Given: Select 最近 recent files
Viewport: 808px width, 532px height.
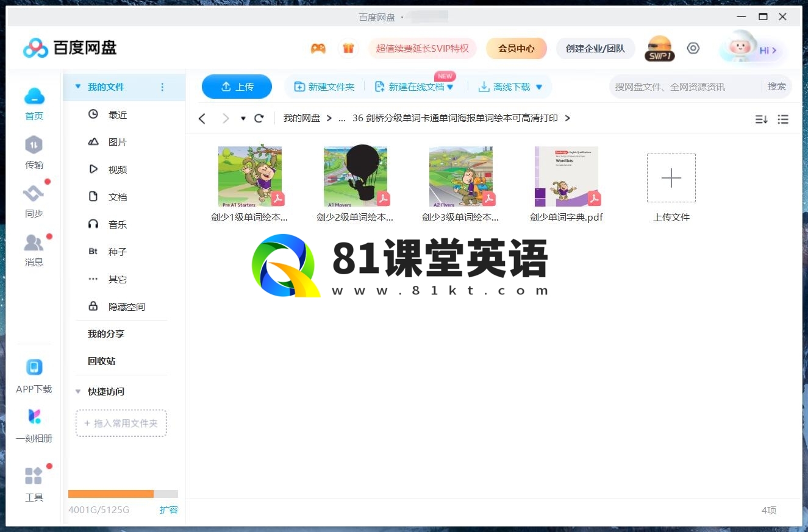Looking at the screenshot, I should 118,115.
